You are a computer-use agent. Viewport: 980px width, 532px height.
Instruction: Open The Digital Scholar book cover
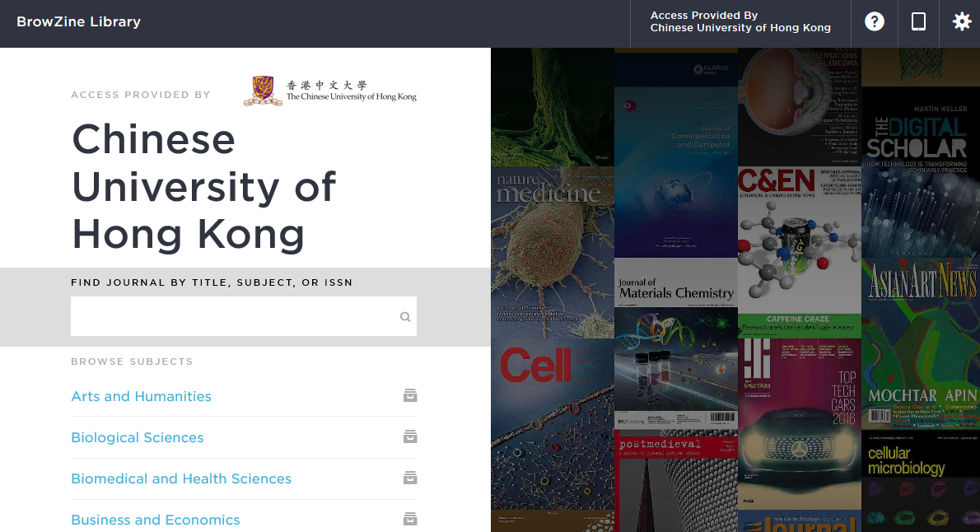point(921,172)
